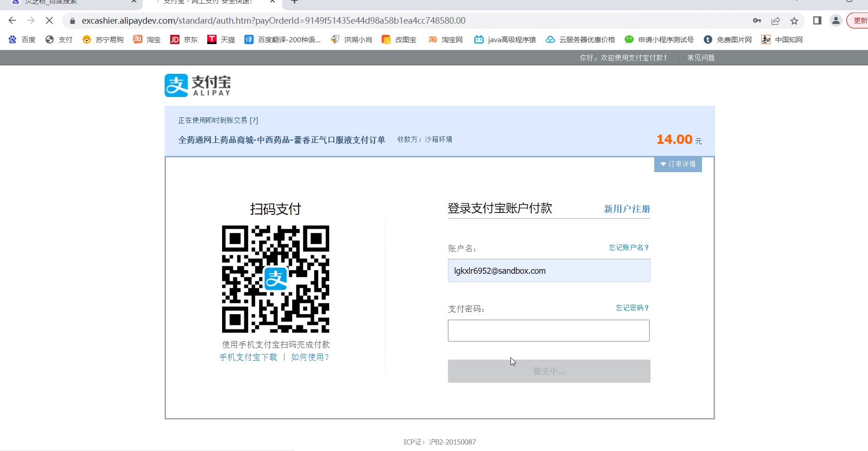The height and width of the screenshot is (451, 868).
Task: Open the 苏宁易购 bookmark
Action: tap(103, 39)
